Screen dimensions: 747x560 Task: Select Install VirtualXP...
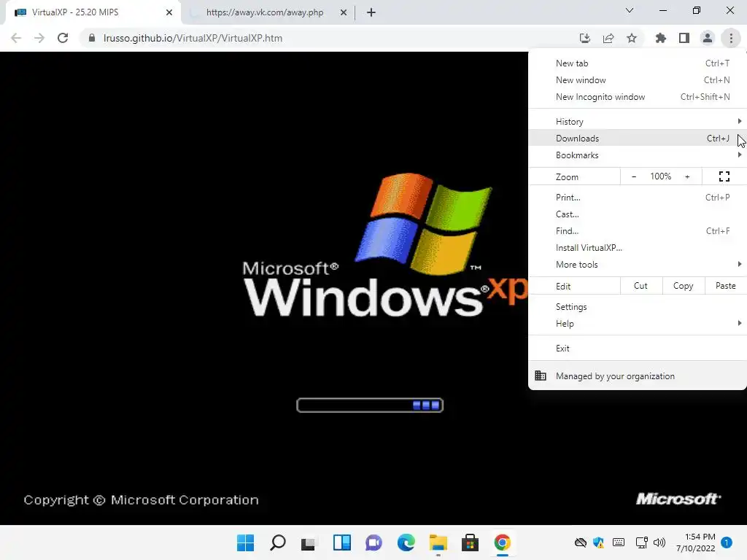pyautogui.click(x=638, y=248)
